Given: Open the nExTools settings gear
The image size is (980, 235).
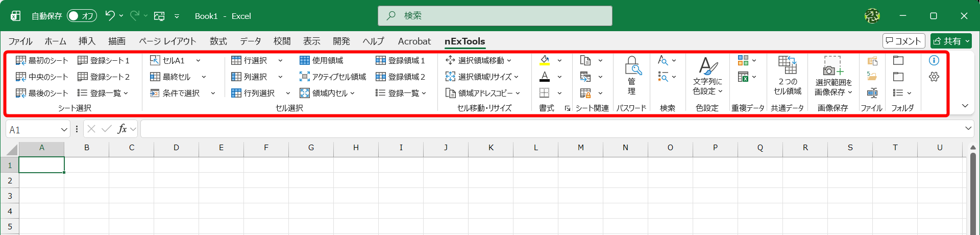Looking at the screenshot, I should click(934, 77).
